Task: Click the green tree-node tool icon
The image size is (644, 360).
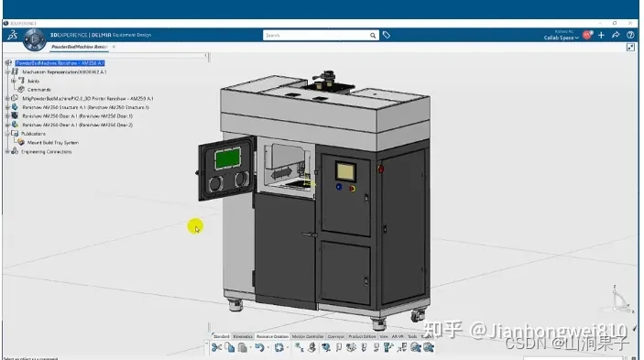Action: [x=299, y=348]
